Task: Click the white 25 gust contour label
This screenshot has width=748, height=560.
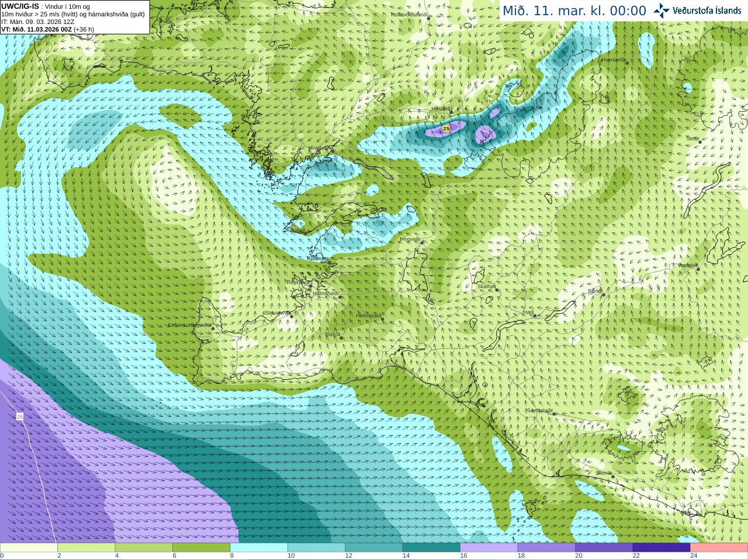Action: click(20, 416)
